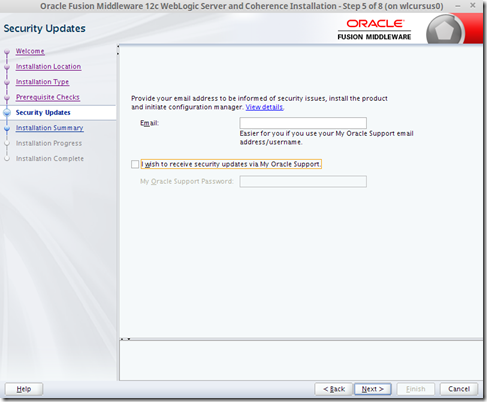The image size is (487, 402).
Task: Focus the Email input field
Action: [303, 123]
